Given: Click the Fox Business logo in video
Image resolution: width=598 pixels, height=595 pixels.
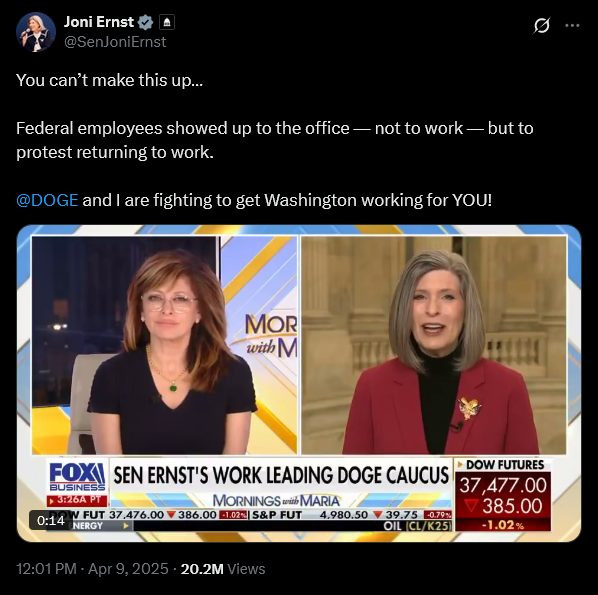Looking at the screenshot, I should click(x=77, y=477).
